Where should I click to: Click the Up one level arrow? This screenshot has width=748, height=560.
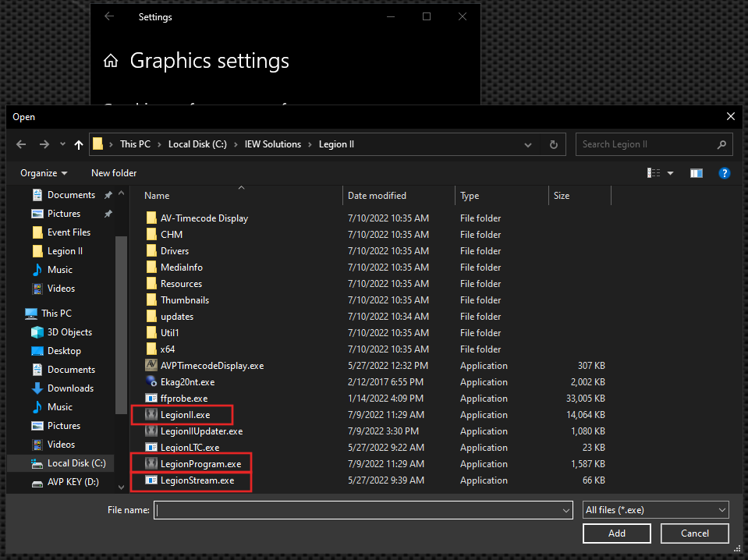click(79, 144)
